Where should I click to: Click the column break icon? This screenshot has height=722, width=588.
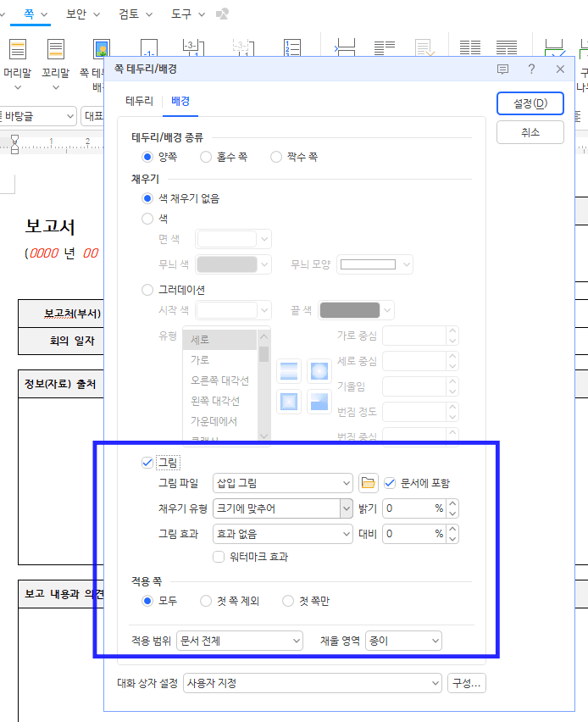384,47
